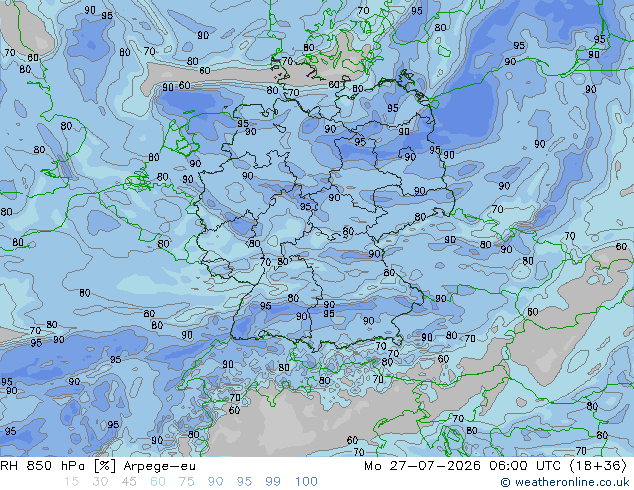
Task: Select the legend scale value 100
Action: tap(306, 482)
